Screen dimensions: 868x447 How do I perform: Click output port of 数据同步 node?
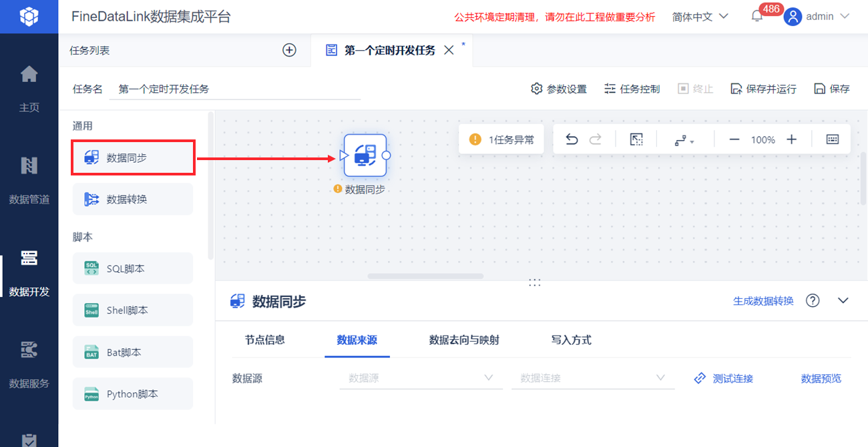pos(386,155)
